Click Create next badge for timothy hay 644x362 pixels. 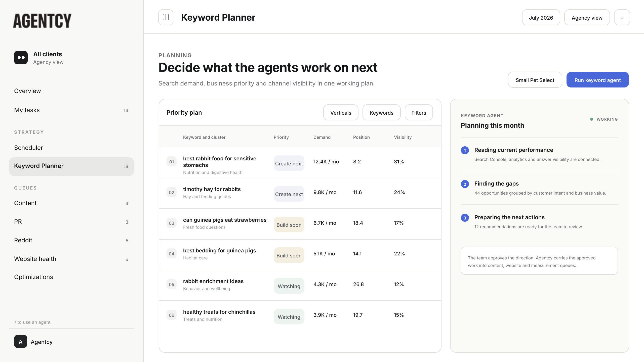pyautogui.click(x=289, y=194)
